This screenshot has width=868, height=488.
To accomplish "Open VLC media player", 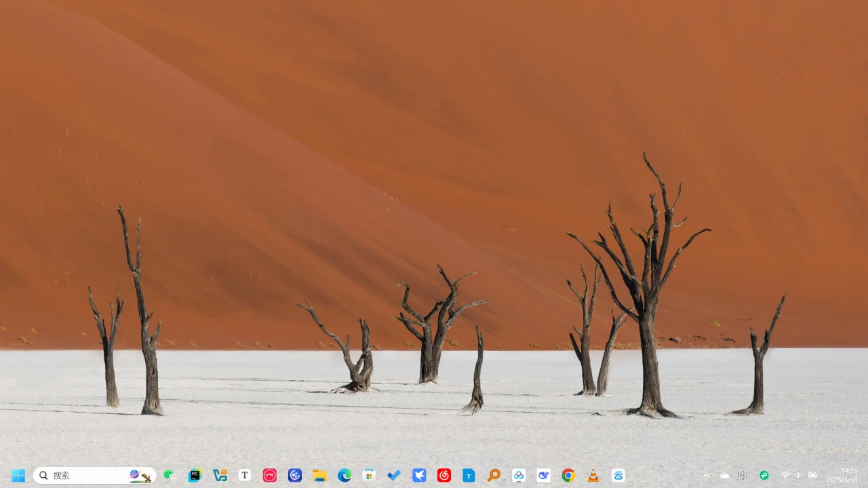I will (x=593, y=475).
